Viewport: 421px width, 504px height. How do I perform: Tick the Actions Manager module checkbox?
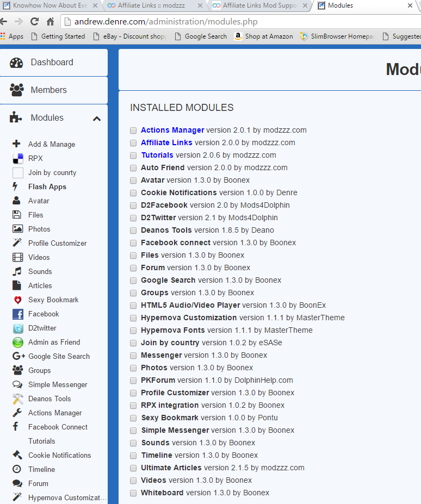pos(133,130)
